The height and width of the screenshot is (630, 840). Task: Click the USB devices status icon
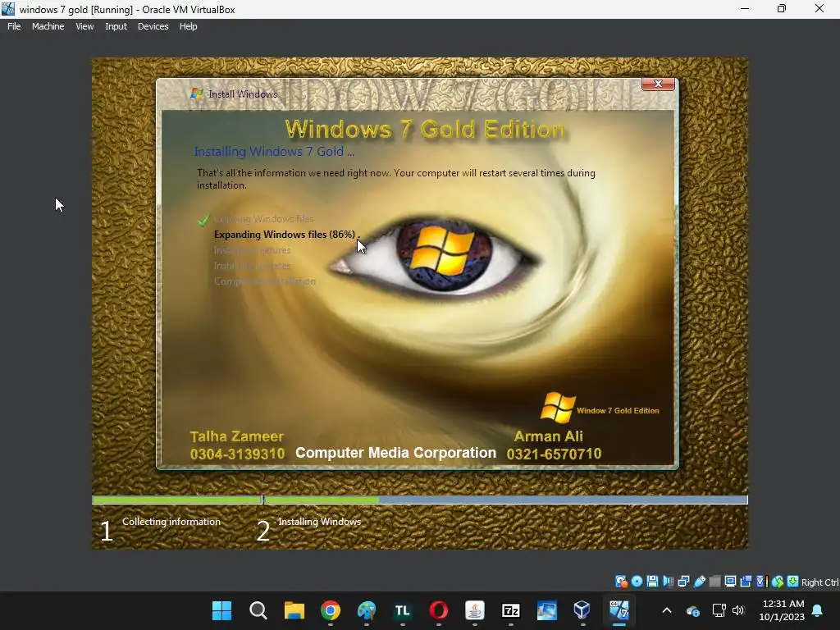pos(699,582)
